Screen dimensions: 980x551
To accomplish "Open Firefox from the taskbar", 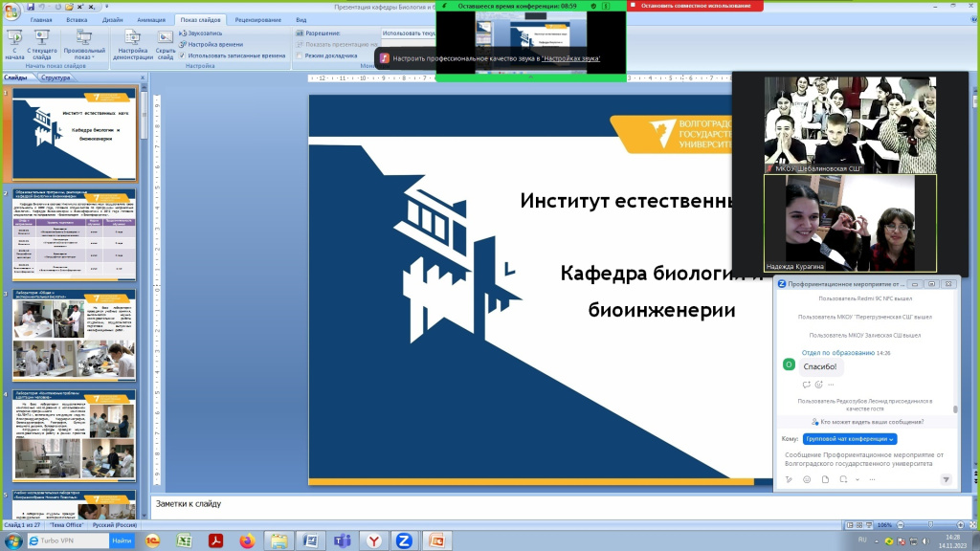I will 248,541.
